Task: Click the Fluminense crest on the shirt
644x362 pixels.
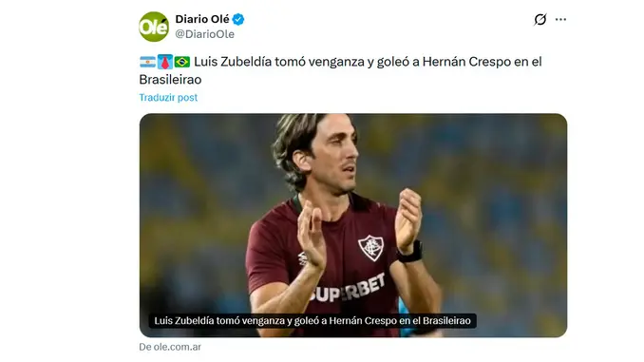Action: 370,248
